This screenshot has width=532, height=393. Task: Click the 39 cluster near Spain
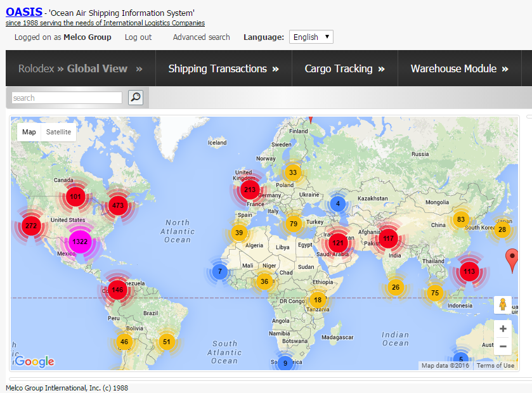[x=239, y=233]
